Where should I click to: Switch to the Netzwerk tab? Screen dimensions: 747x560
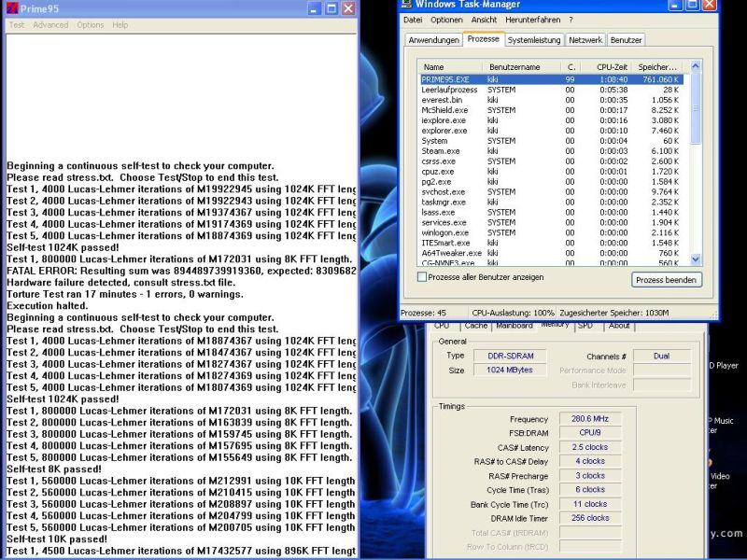(585, 40)
